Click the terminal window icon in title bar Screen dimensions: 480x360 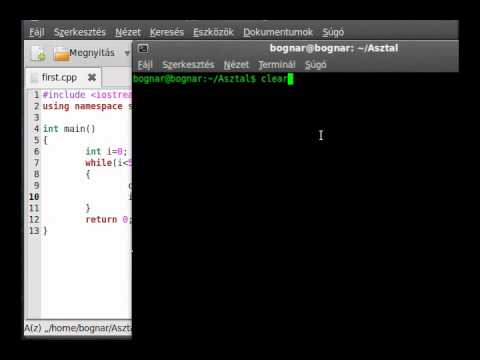coord(143,49)
